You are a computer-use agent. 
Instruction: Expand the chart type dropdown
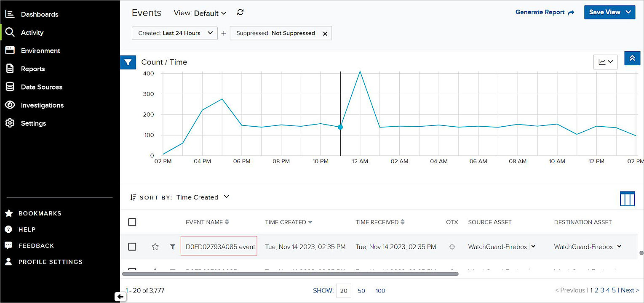click(605, 62)
